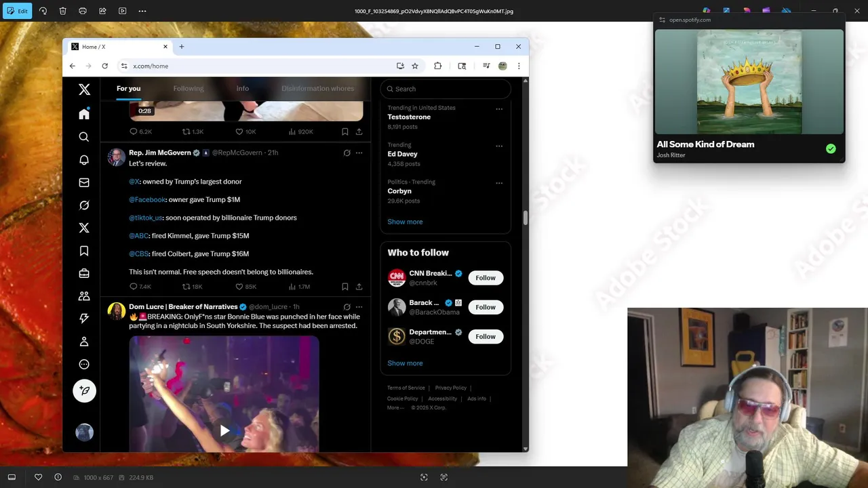Click the zoom-to-fit icon in Photos status bar
This screenshot has width=868, height=488.
tap(424, 477)
